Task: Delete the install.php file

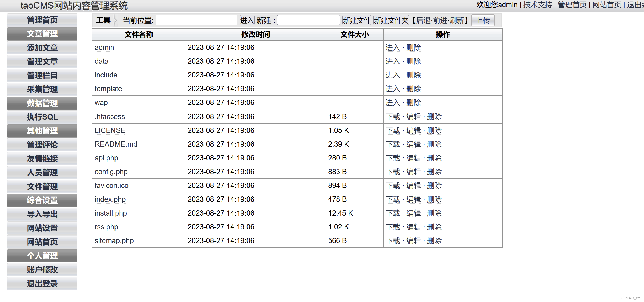Action: [434, 213]
